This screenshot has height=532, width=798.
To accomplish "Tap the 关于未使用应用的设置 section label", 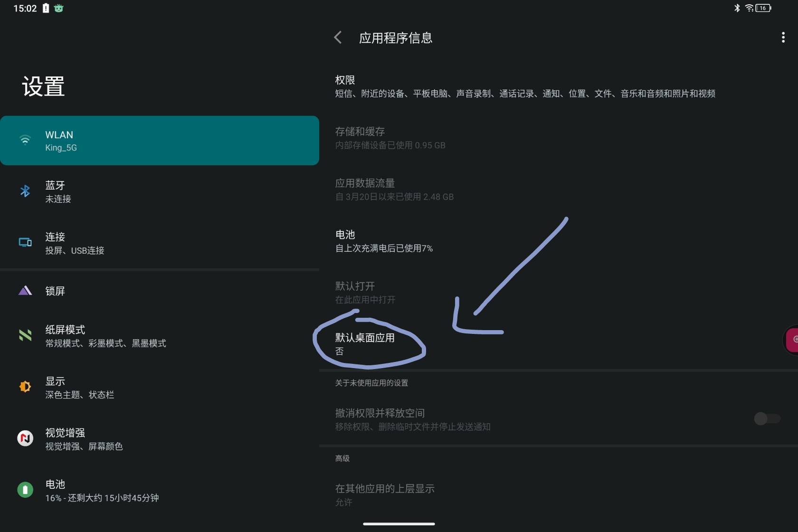I will 371,383.
